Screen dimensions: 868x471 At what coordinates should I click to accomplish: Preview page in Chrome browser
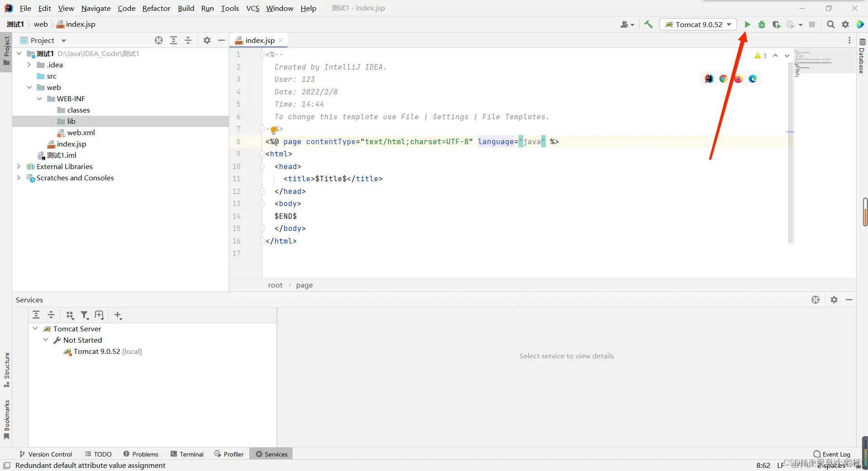(723, 79)
